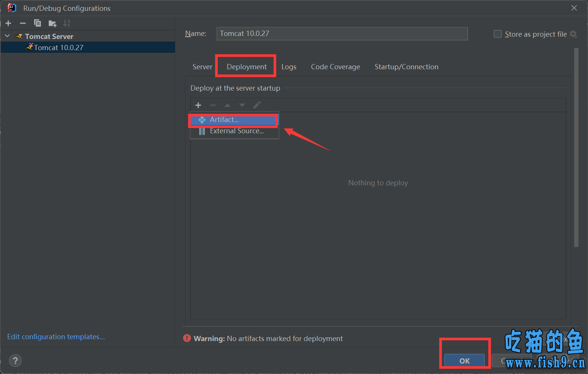Viewport: 588px width, 374px height.
Task: Sort configurations alphabetically
Action: click(x=67, y=23)
